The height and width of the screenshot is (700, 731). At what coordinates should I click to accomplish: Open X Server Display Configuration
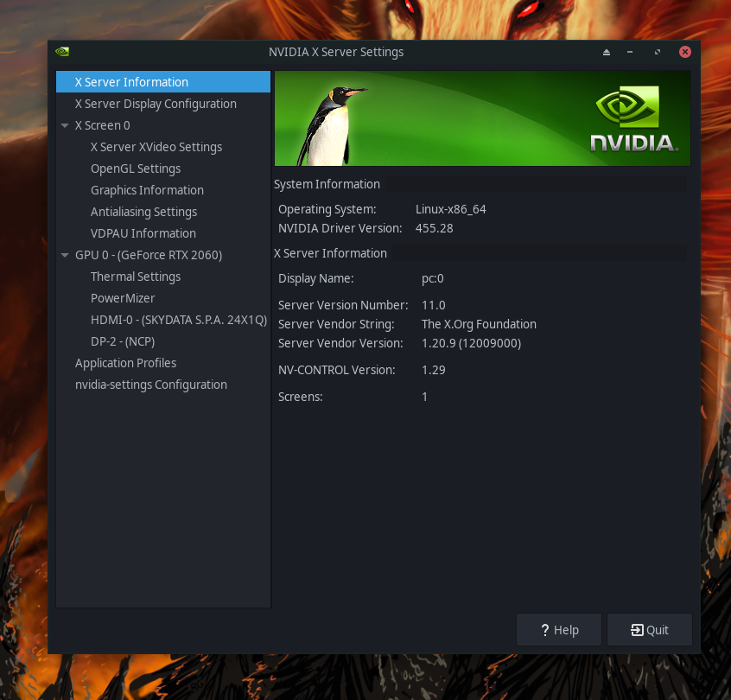click(x=156, y=104)
